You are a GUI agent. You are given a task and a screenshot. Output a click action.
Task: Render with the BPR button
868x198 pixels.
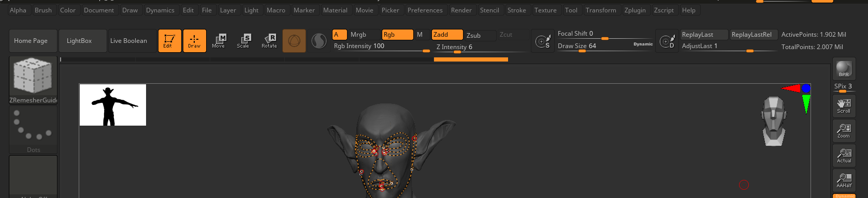[844, 69]
